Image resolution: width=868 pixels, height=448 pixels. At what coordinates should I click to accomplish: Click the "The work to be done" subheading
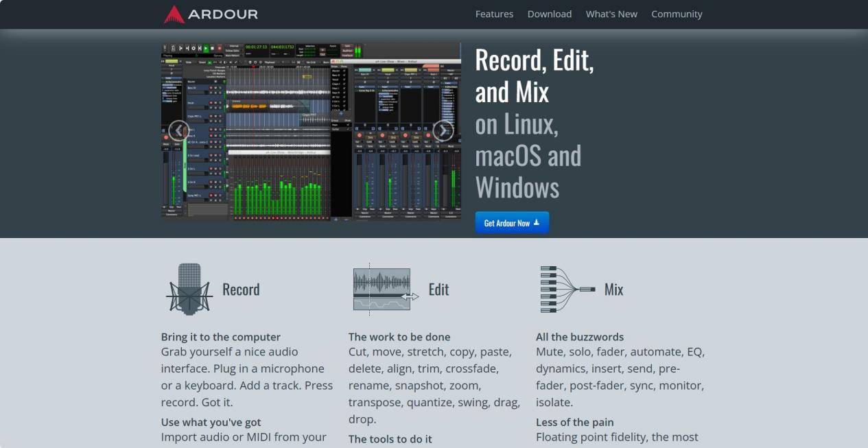pos(399,337)
